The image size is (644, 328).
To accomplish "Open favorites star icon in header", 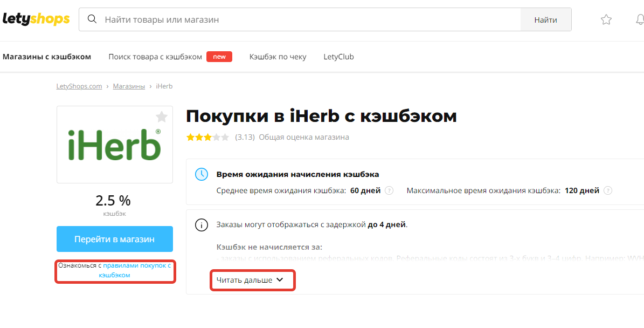I will click(606, 19).
